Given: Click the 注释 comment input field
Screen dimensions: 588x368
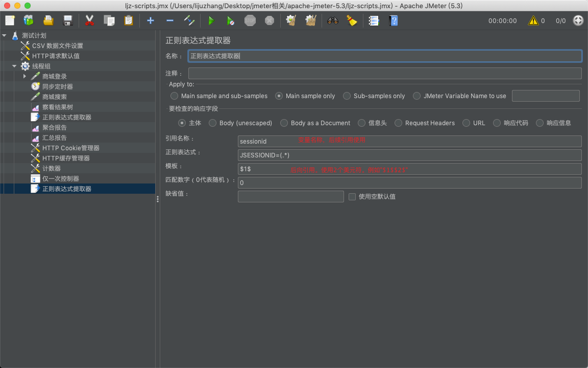Looking at the screenshot, I should 385,73.
